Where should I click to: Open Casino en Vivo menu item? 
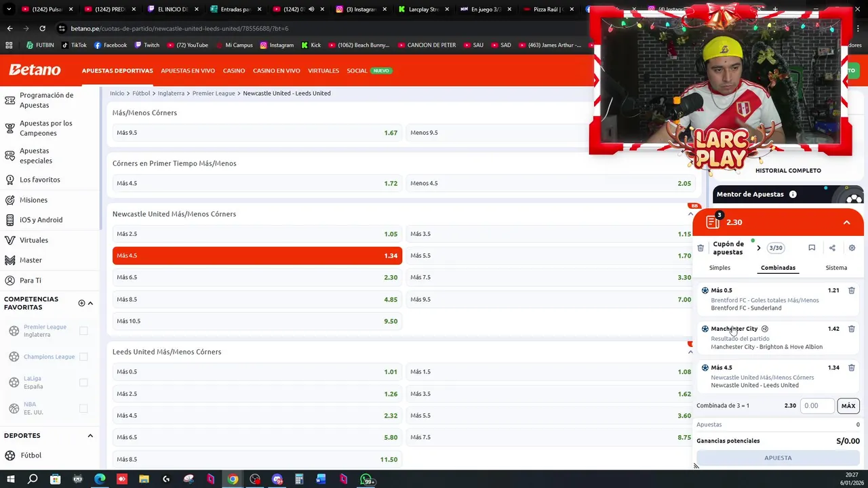(276, 70)
